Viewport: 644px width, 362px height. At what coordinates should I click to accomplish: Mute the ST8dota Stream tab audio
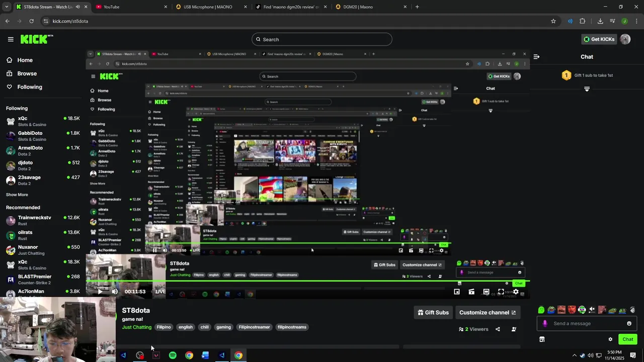tap(77, 7)
